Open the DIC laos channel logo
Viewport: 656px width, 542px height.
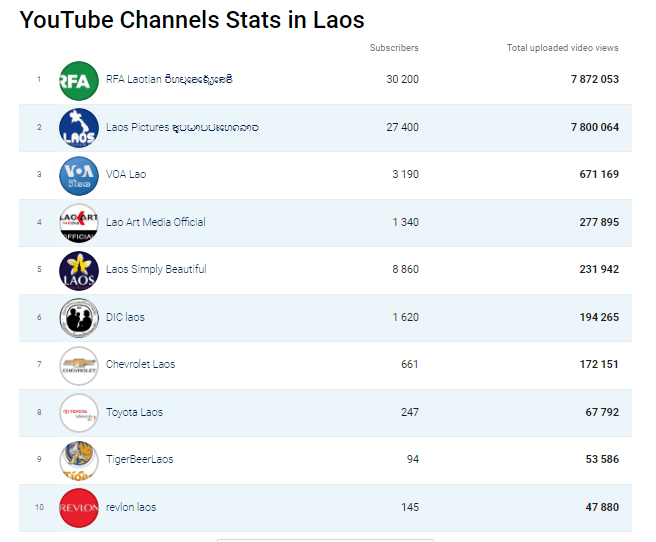(x=79, y=318)
